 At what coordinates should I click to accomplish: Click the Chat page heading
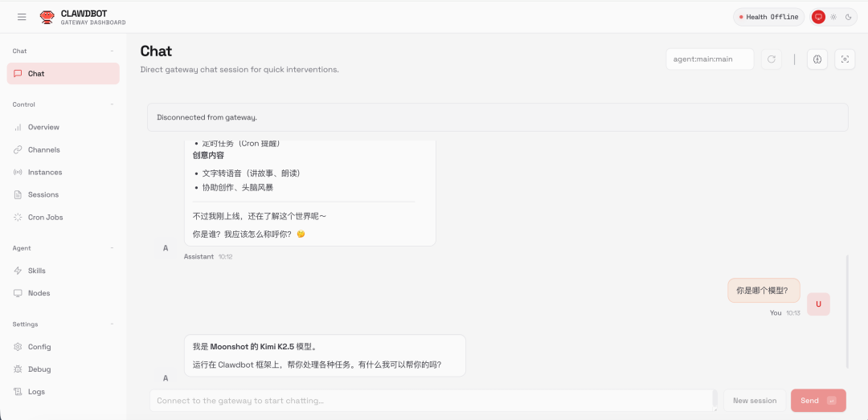coord(156,51)
